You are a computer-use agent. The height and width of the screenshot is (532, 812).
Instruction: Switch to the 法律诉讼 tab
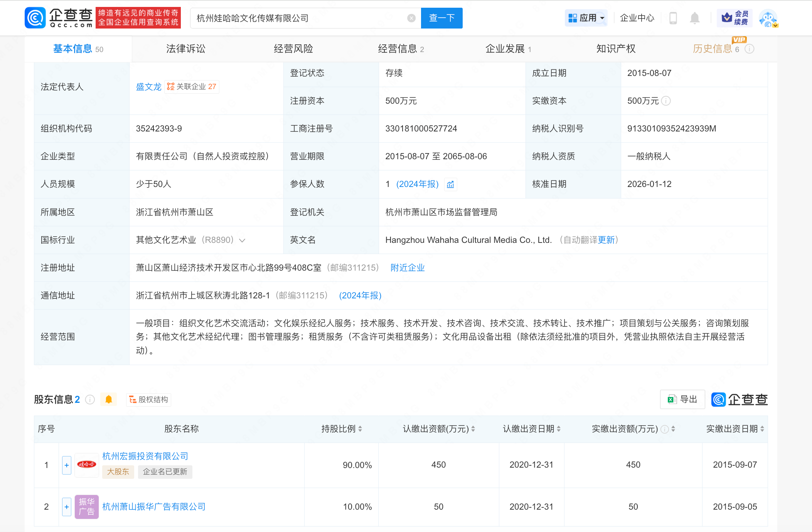[185, 49]
